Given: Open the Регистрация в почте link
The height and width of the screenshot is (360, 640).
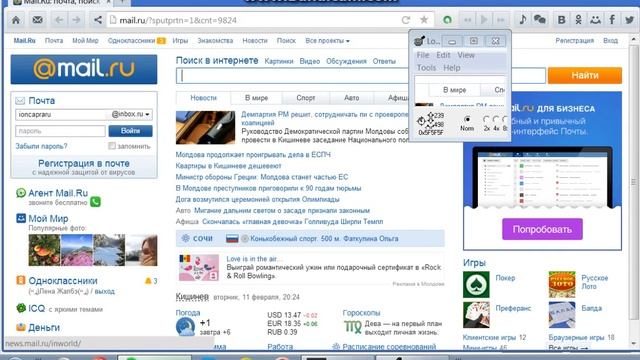Looking at the screenshot, I should pyautogui.click(x=84, y=163).
